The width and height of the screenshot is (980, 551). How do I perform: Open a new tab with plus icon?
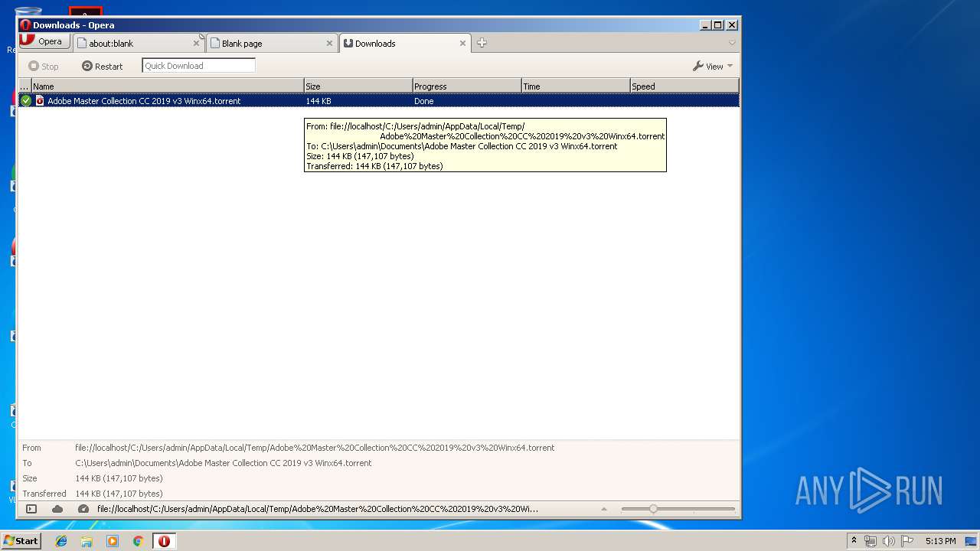[x=482, y=43]
